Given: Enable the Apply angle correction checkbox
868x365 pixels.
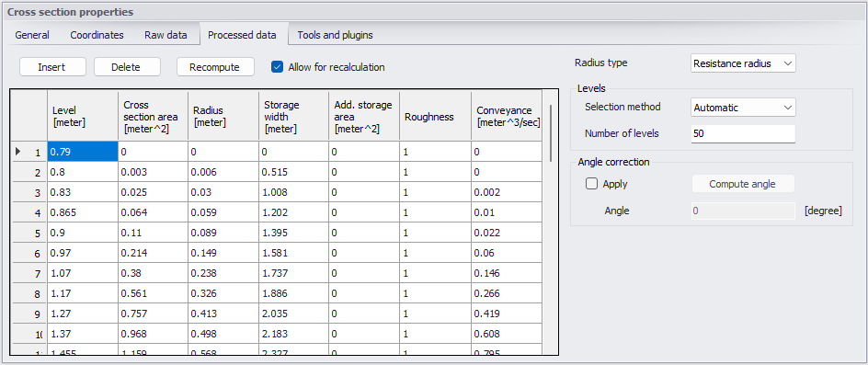Looking at the screenshot, I should 592,184.
